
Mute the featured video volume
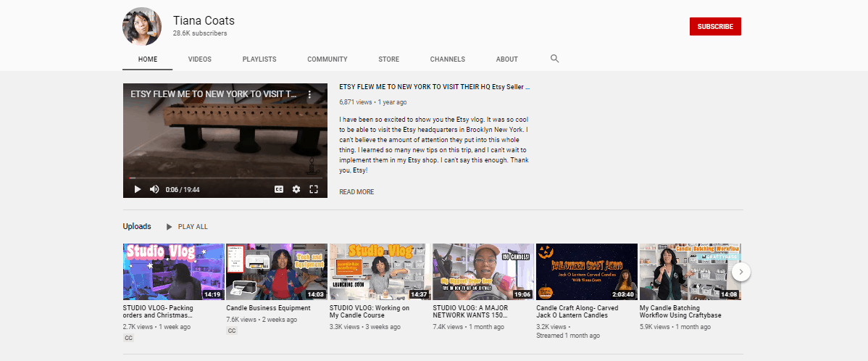[x=154, y=189]
